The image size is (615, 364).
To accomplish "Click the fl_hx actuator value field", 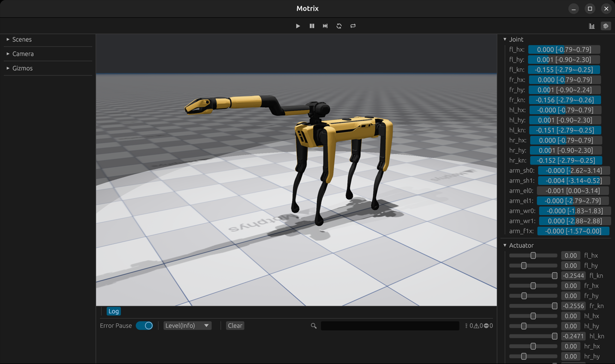I will point(571,255).
